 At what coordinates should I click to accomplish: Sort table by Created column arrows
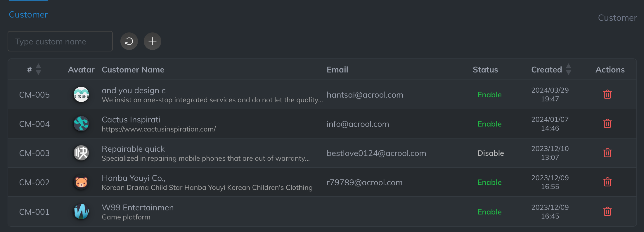568,70
